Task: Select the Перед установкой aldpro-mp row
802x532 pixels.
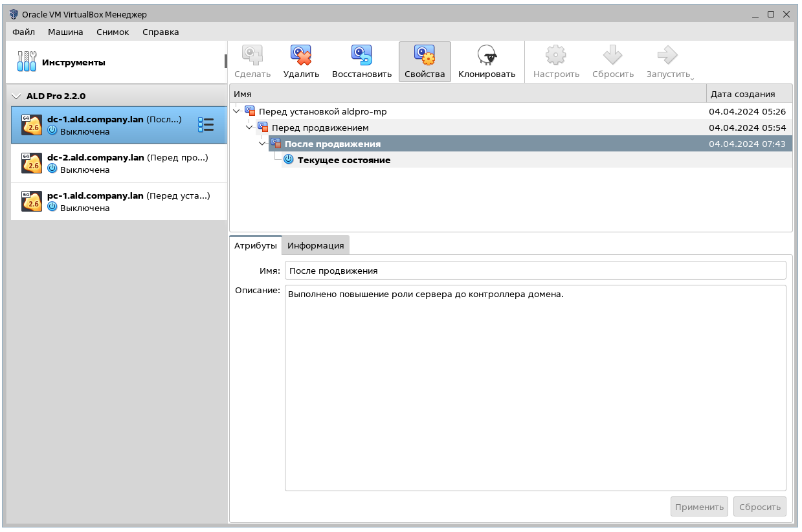Action: pyautogui.click(x=511, y=111)
